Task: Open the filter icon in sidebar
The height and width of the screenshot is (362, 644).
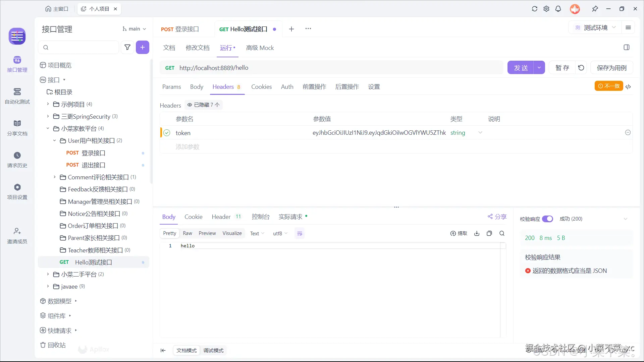Action: 127,47
